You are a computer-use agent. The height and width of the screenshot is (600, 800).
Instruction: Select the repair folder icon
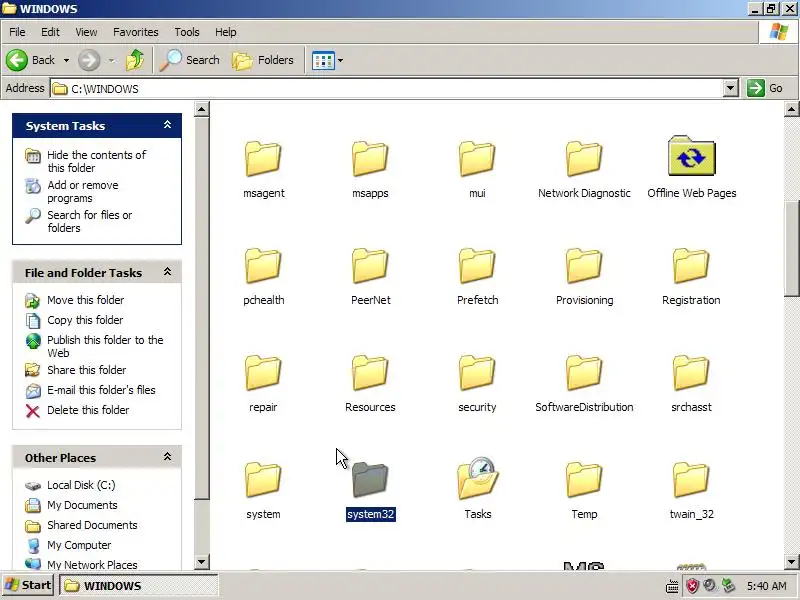pos(263,373)
